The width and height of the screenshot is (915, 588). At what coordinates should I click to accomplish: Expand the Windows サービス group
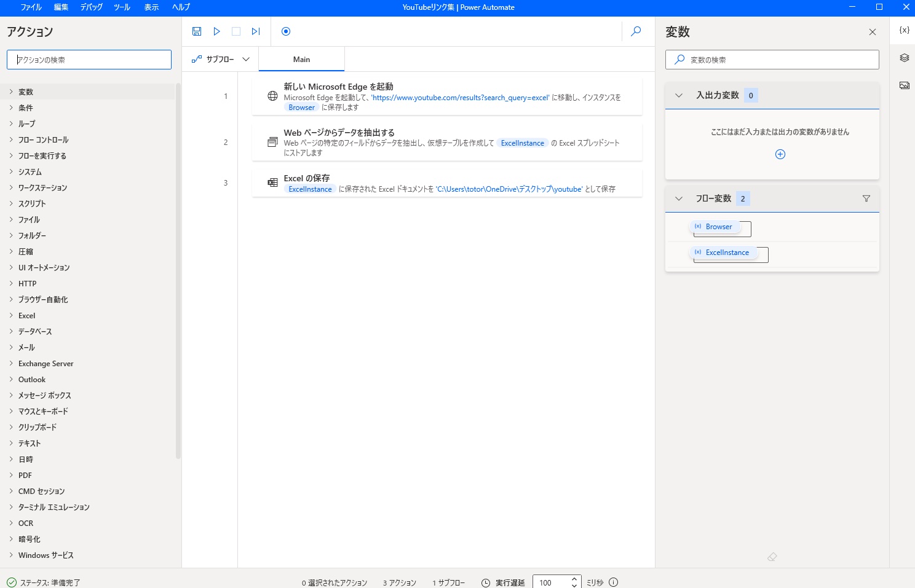(11, 555)
